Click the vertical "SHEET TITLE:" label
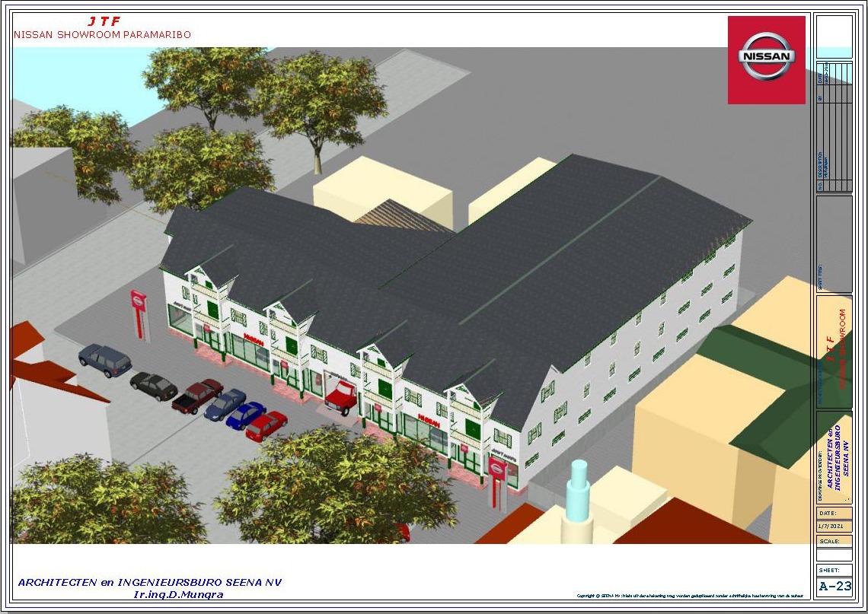The image size is (868, 614). point(820,278)
